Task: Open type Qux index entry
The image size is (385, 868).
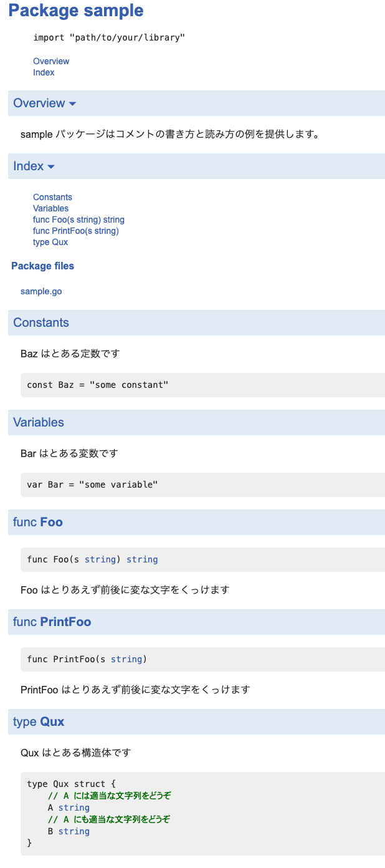Action: coord(50,242)
